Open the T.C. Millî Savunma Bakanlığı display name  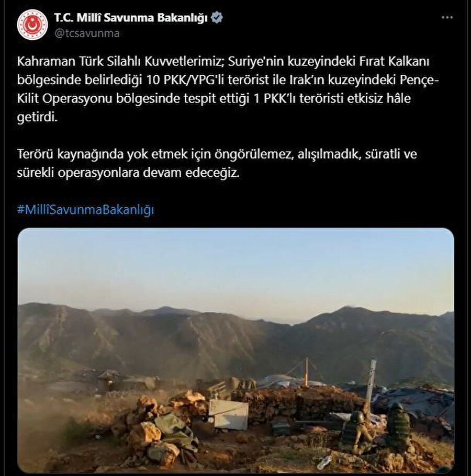pyautogui.click(x=131, y=18)
